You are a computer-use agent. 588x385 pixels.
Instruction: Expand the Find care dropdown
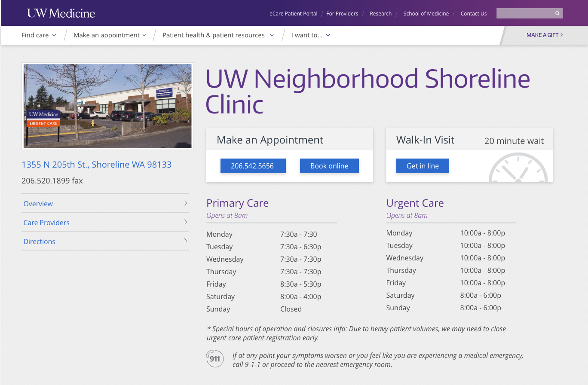(39, 35)
